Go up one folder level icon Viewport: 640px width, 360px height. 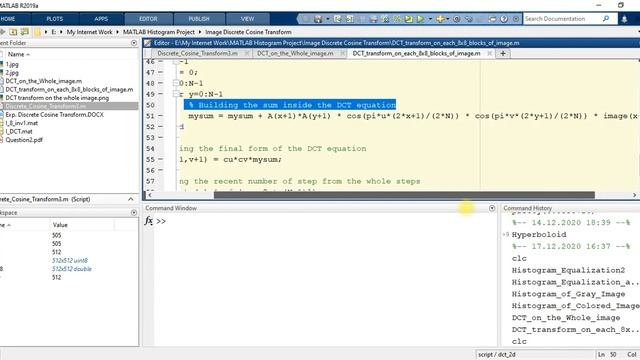(13, 31)
